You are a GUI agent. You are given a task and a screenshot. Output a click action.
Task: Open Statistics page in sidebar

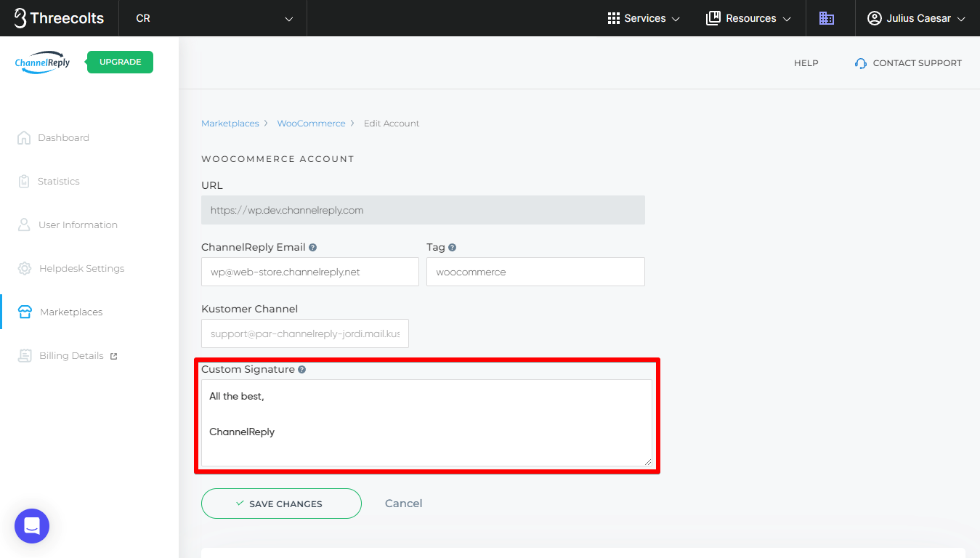pos(58,181)
